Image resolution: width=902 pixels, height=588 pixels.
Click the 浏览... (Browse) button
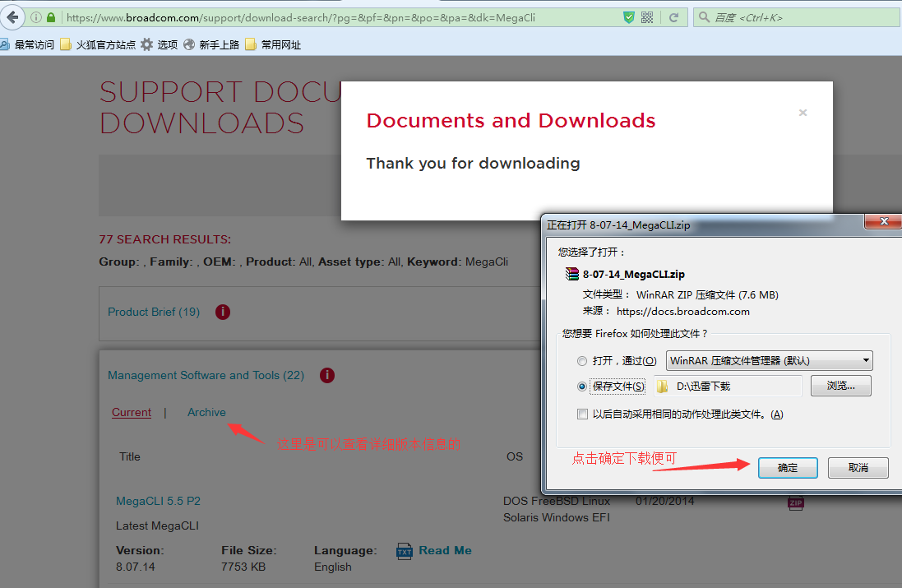point(840,386)
